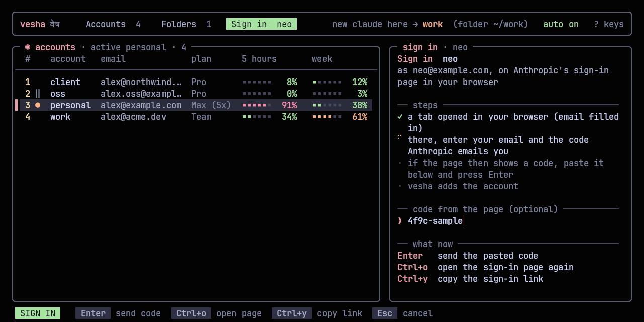The image size is (644, 322).
Task: Click Ctrl+o open sign-in page again
Action: click(486, 267)
